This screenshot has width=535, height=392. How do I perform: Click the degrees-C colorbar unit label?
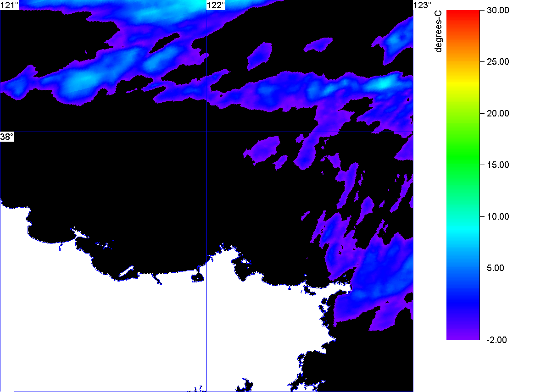click(x=439, y=31)
